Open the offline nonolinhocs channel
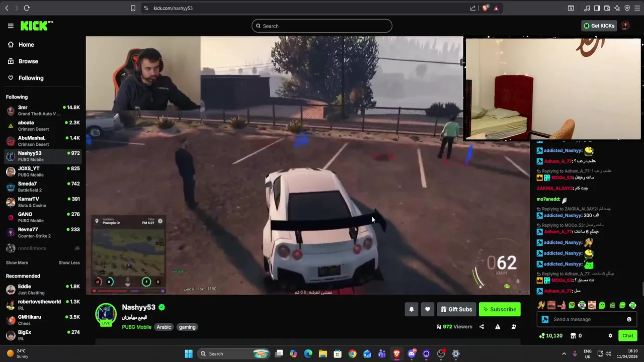Viewport: 644px width, 362px height. point(43,248)
